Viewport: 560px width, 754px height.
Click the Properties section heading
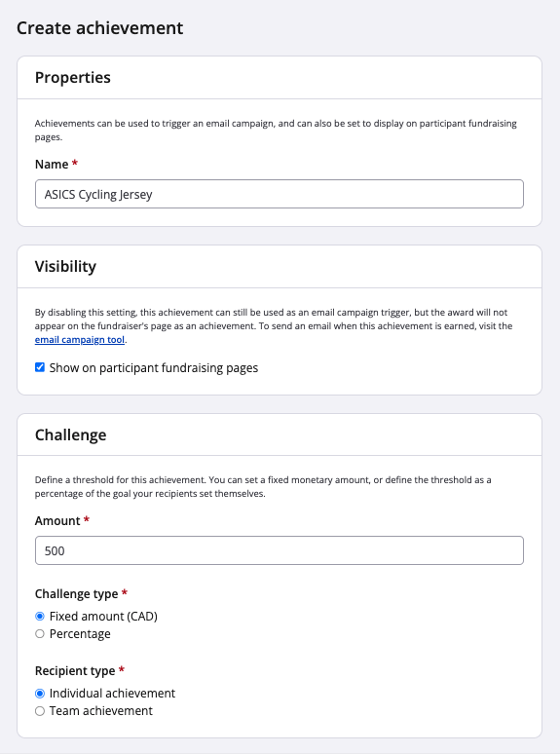click(73, 77)
